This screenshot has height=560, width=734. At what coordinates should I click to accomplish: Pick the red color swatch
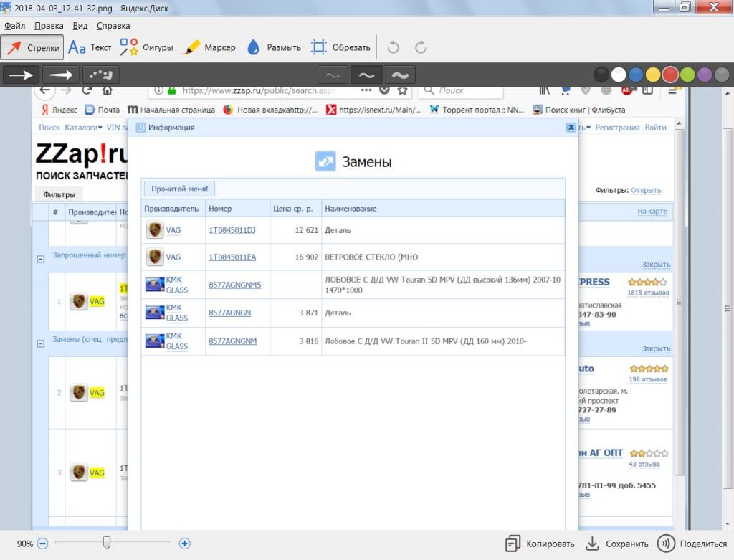670,75
